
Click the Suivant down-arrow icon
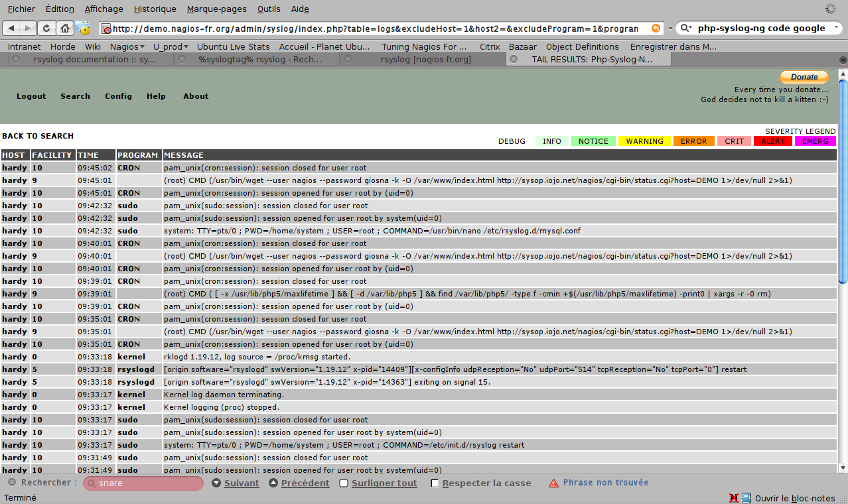click(216, 483)
